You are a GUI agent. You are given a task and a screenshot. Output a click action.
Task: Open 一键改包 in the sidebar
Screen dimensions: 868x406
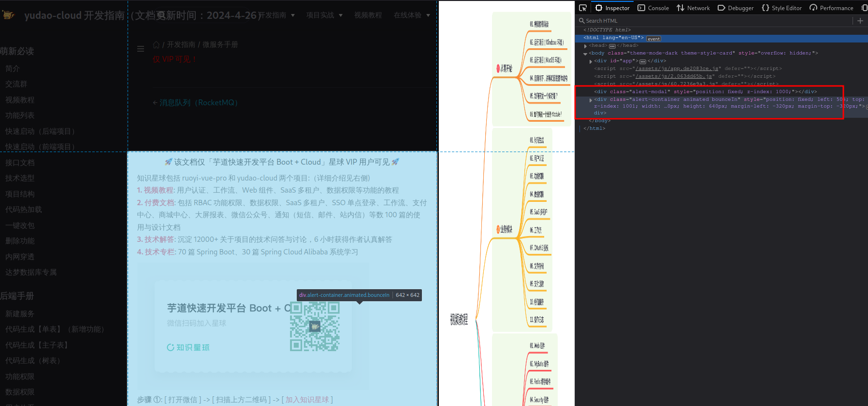(x=20, y=225)
